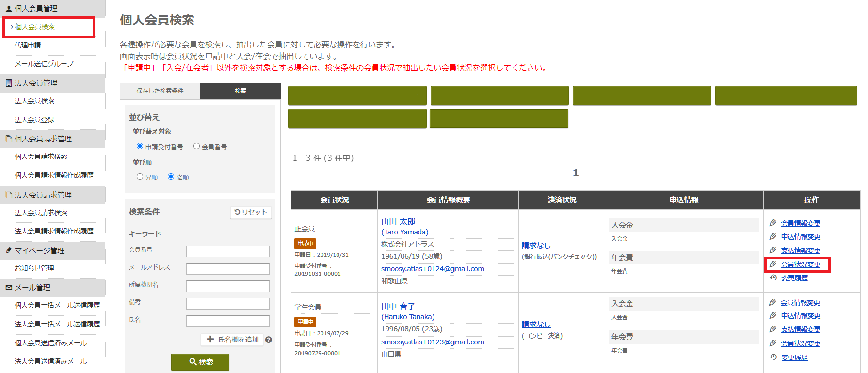Image resolution: width=868 pixels, height=373 pixels.
Task: Click history icon for 田中 春子 変更履歴
Action: click(x=773, y=357)
